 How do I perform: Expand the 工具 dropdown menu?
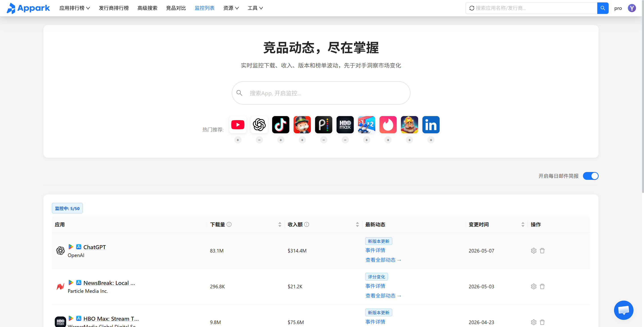click(255, 8)
